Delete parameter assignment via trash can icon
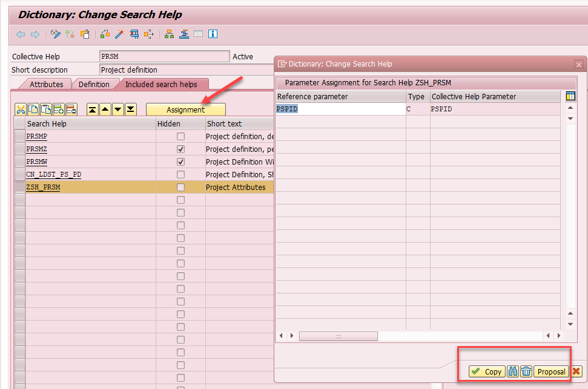This screenshot has width=588, height=389. [x=526, y=371]
